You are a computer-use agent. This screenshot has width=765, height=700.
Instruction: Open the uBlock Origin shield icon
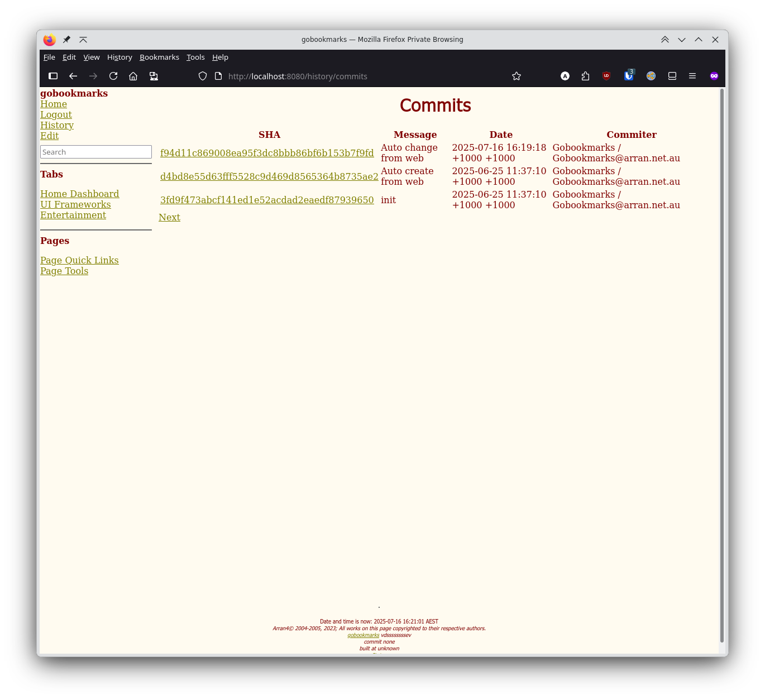pyautogui.click(x=606, y=76)
